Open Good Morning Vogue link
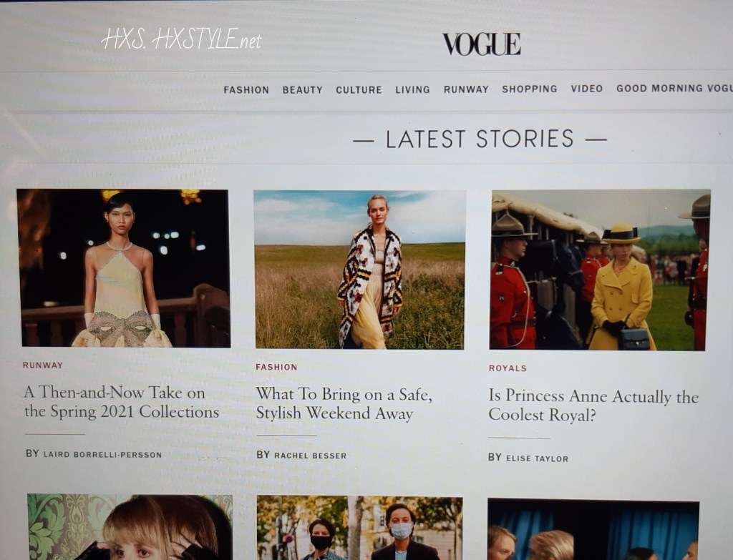Viewport: 733px width, 560px height. [674, 88]
